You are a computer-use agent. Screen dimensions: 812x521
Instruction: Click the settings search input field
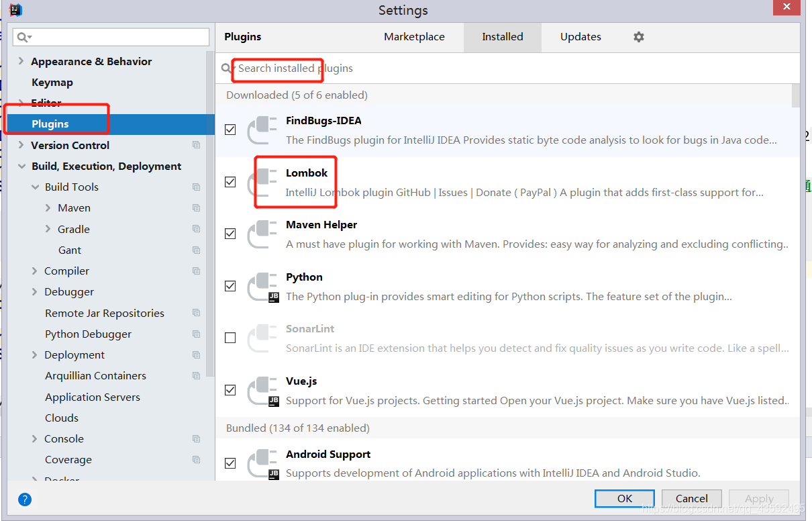coord(111,37)
